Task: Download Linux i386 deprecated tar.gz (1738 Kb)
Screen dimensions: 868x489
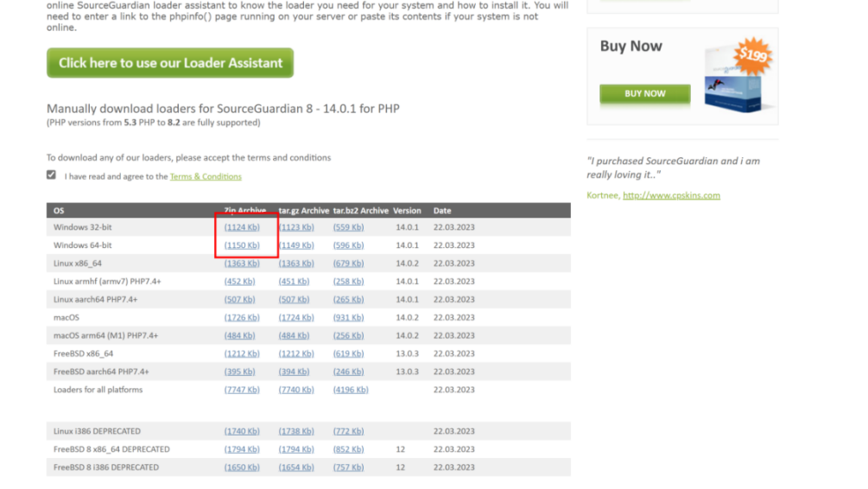Action: 296,431
